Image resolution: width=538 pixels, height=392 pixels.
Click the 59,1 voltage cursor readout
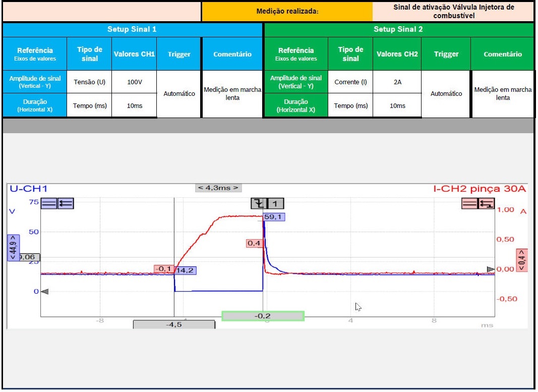click(x=274, y=217)
